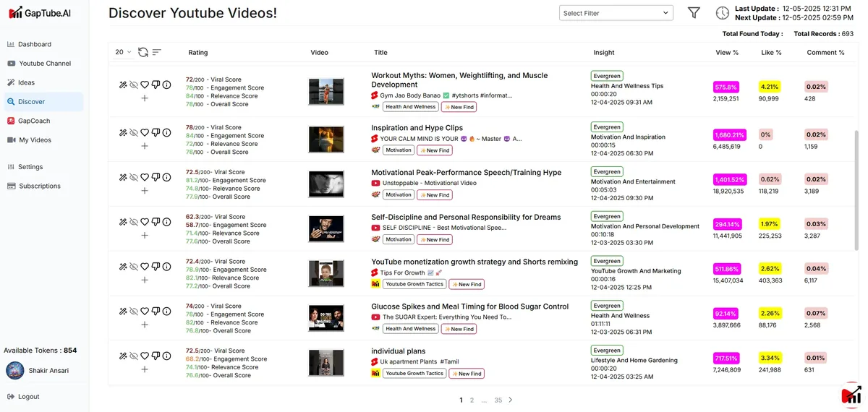Screen dimensions: 868x412
Task: Open the Select Filter dropdown
Action: (x=616, y=13)
